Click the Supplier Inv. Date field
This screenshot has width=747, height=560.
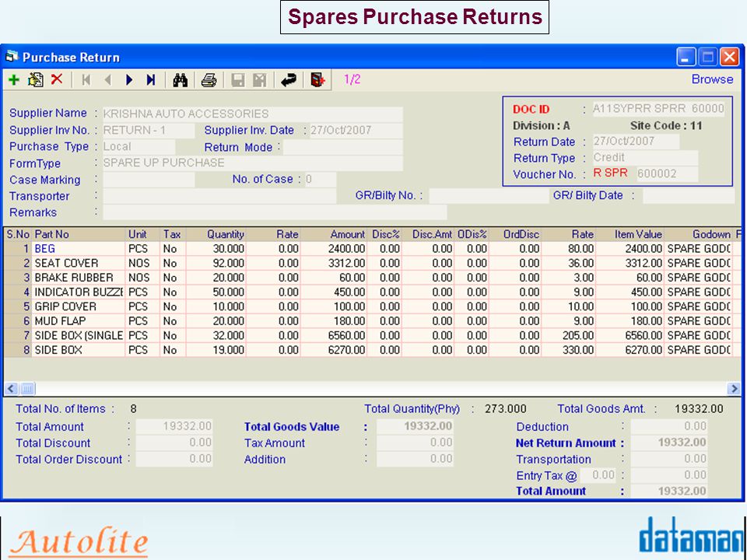pos(356,131)
